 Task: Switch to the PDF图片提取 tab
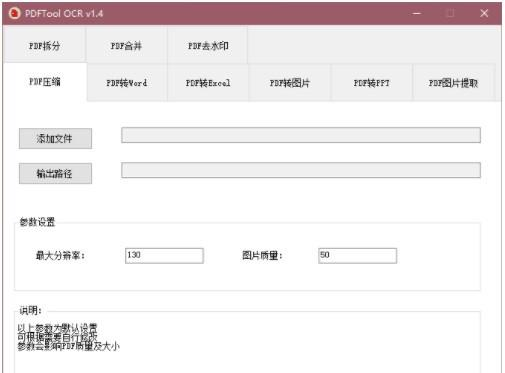pyautogui.click(x=453, y=83)
